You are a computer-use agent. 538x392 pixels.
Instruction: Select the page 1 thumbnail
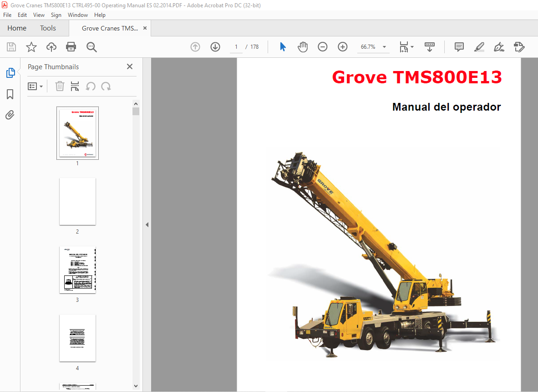point(77,133)
